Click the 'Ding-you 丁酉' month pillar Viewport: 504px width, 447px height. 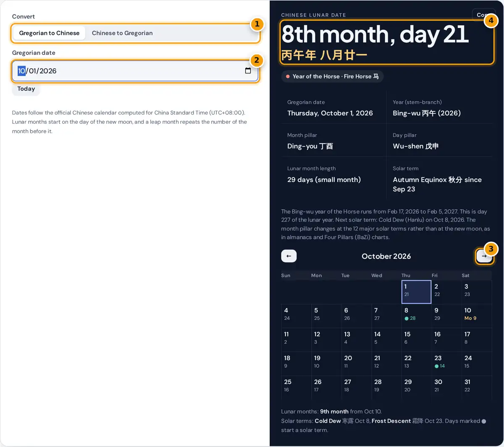tap(310, 146)
